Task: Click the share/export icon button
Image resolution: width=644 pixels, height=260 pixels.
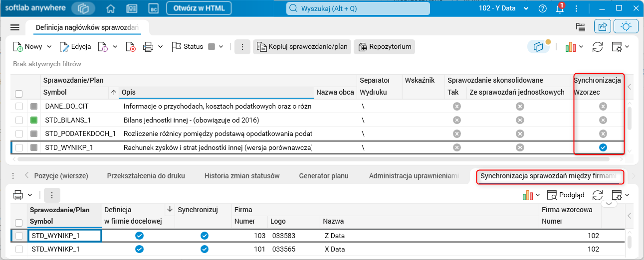Action: coord(602,27)
